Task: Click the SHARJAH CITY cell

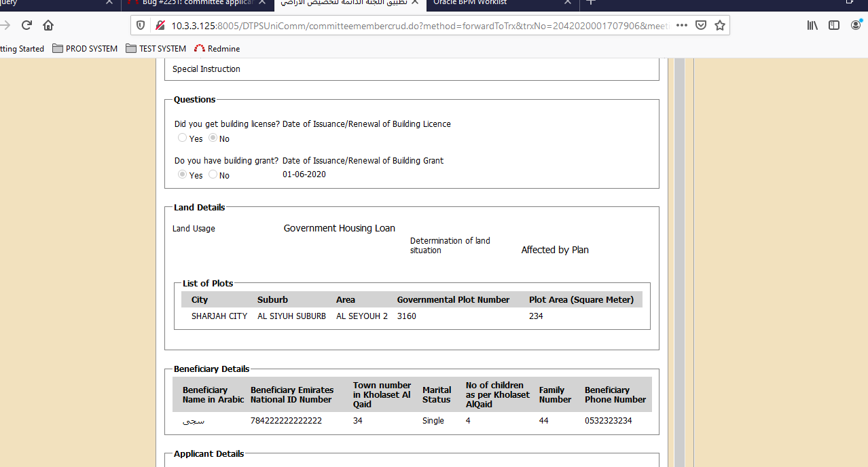Action: click(219, 316)
